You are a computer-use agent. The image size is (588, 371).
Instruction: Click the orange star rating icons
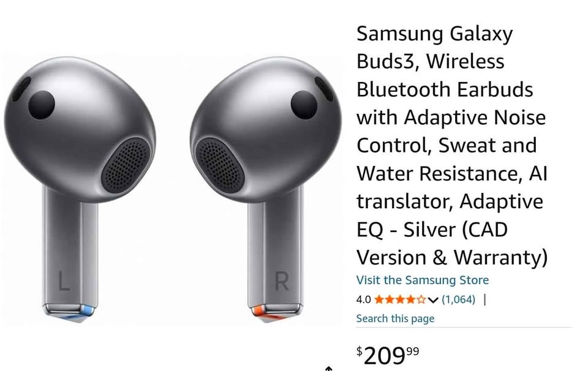[400, 299]
